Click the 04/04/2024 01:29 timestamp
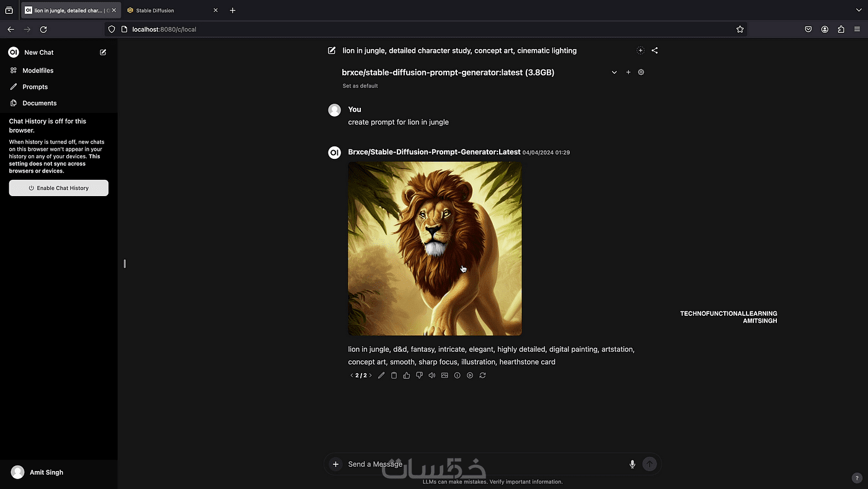868x489 pixels. (546, 153)
